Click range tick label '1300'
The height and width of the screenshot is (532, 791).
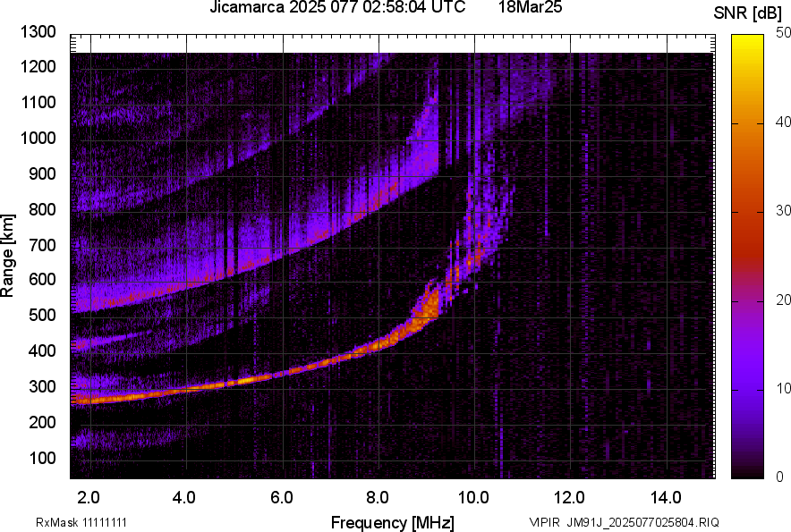tap(38, 32)
